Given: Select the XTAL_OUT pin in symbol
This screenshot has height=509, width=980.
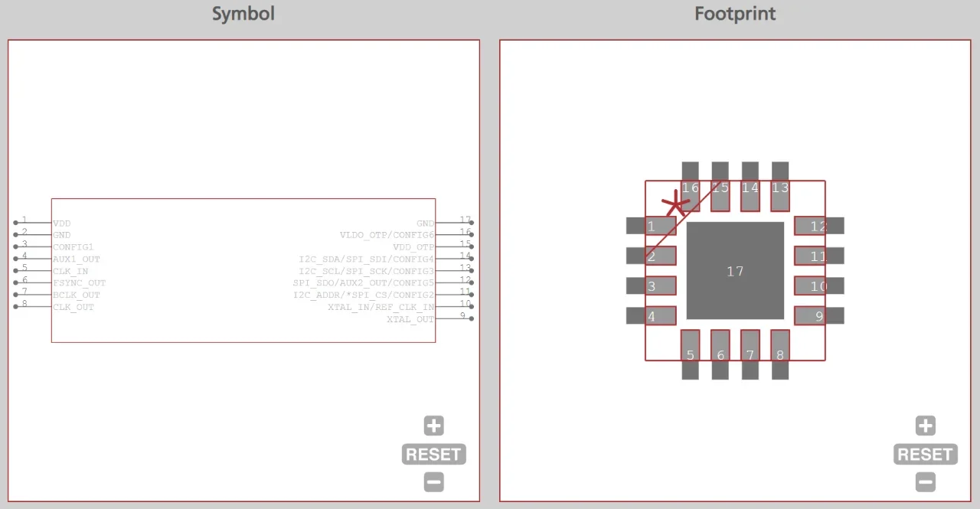Looking at the screenshot, I should point(410,319).
